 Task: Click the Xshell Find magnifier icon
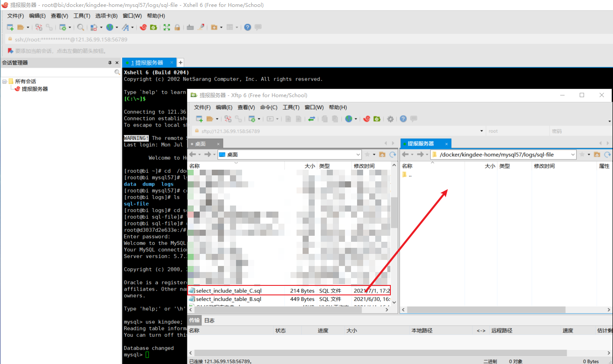click(81, 27)
